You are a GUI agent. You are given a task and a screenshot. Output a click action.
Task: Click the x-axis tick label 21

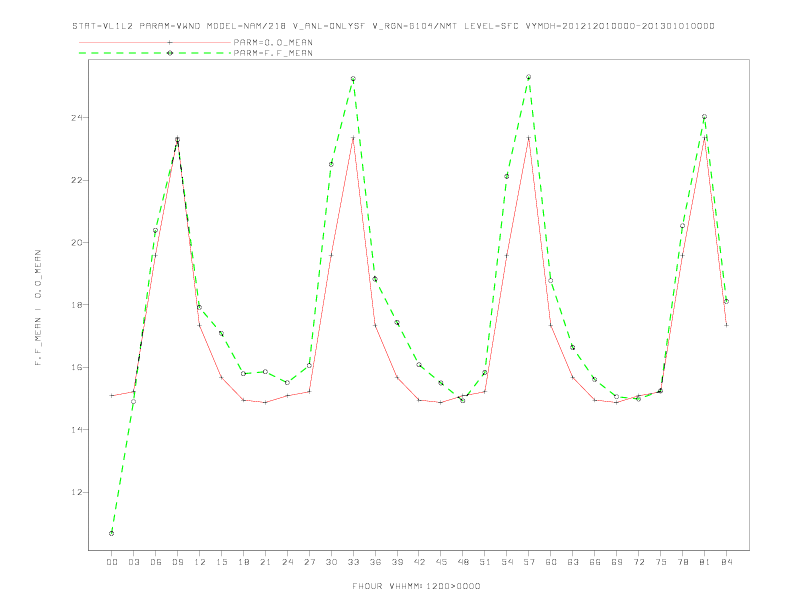click(x=265, y=562)
